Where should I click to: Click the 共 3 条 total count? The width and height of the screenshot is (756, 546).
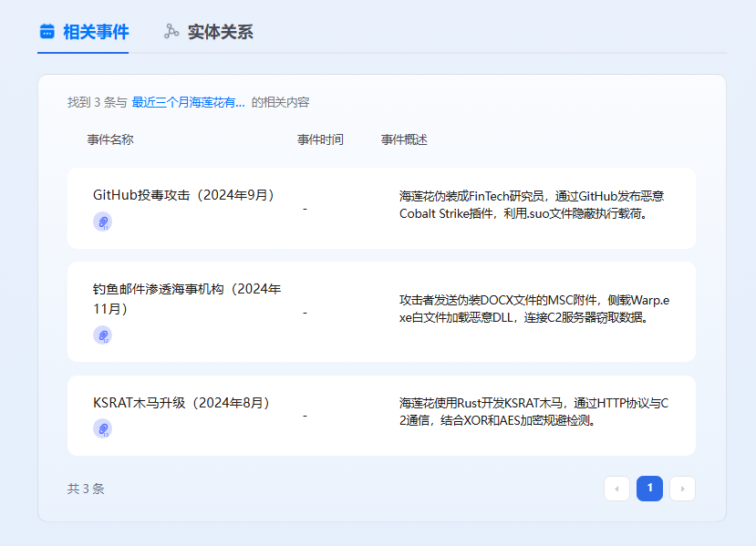[86, 489]
